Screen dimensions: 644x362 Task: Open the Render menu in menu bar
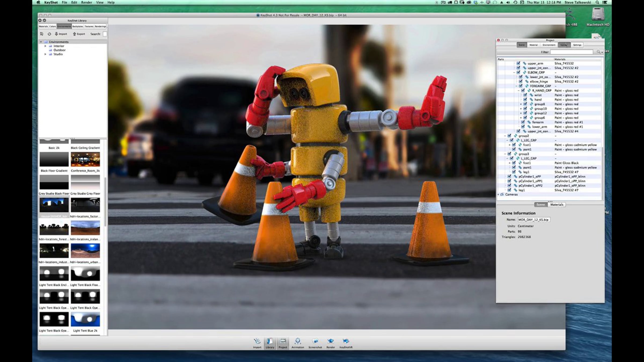[x=86, y=2]
